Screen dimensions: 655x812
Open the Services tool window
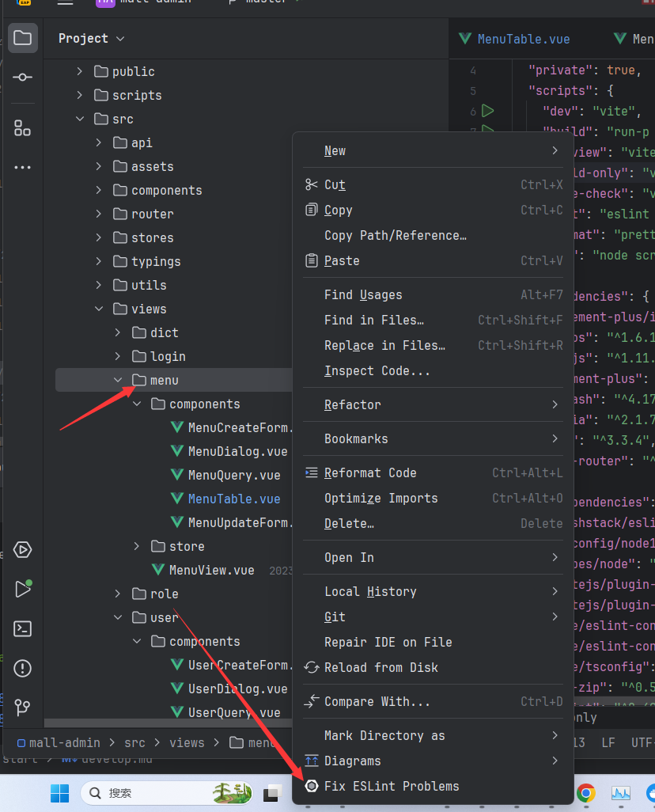point(23,550)
